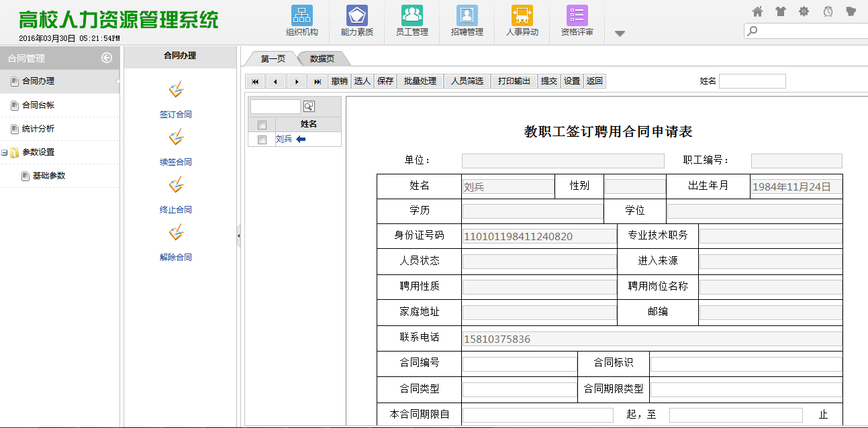Expand more modules with the down arrow

[620, 34]
